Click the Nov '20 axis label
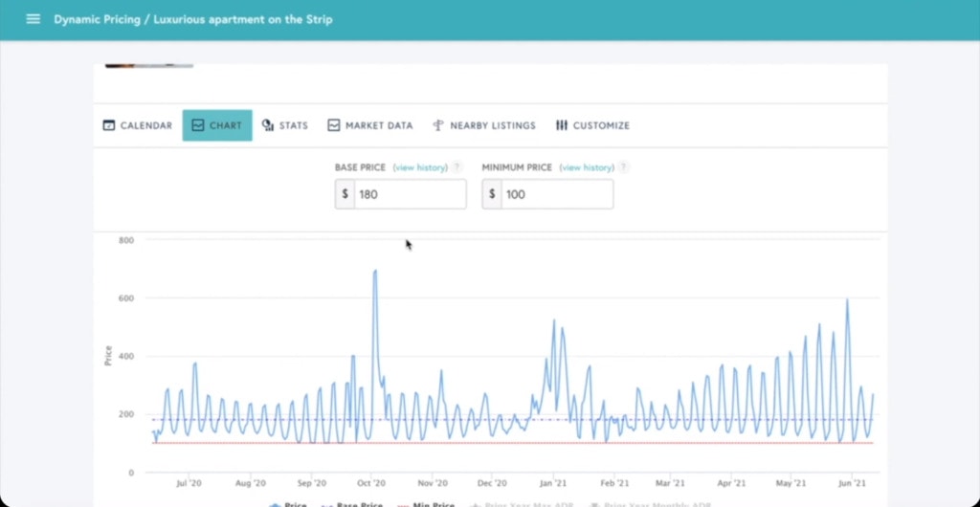980x507 pixels. [x=433, y=483]
